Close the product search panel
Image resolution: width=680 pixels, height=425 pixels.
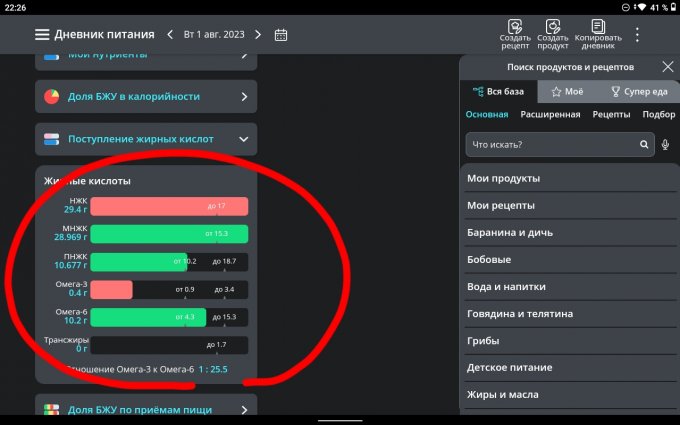coord(667,67)
